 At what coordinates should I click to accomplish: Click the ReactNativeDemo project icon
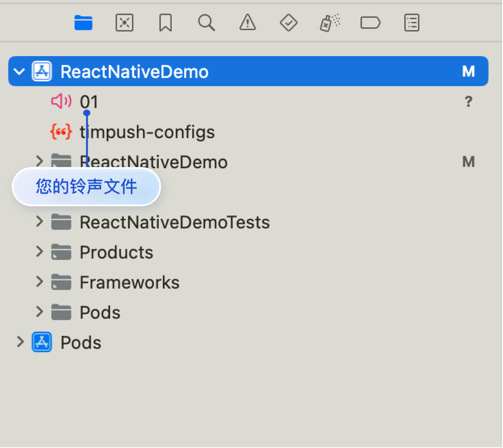coord(42,71)
